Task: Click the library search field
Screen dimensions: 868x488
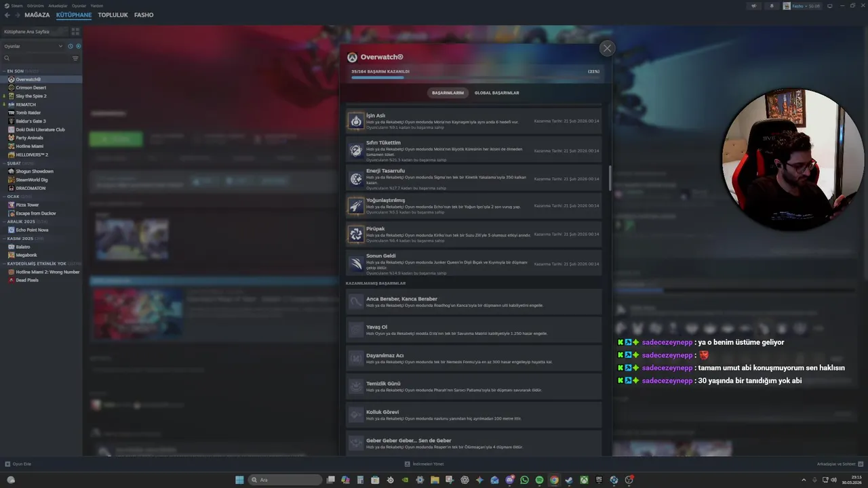Action: (35, 58)
